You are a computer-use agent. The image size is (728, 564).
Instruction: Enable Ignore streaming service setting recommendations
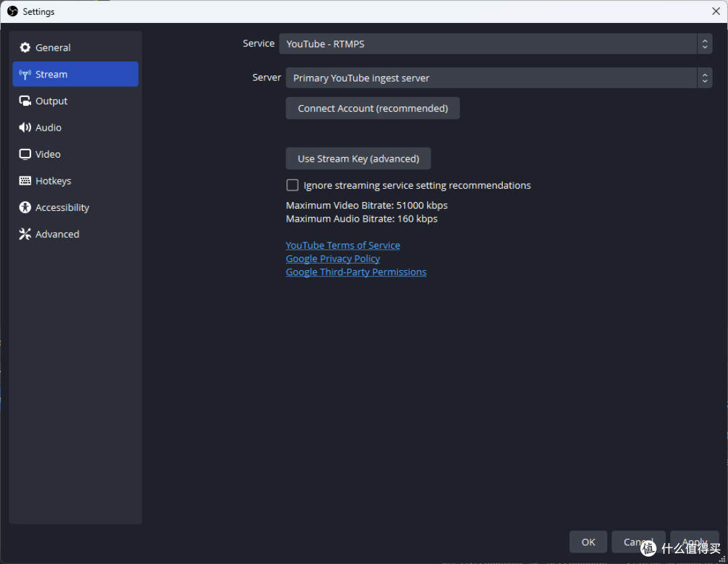[x=293, y=185]
